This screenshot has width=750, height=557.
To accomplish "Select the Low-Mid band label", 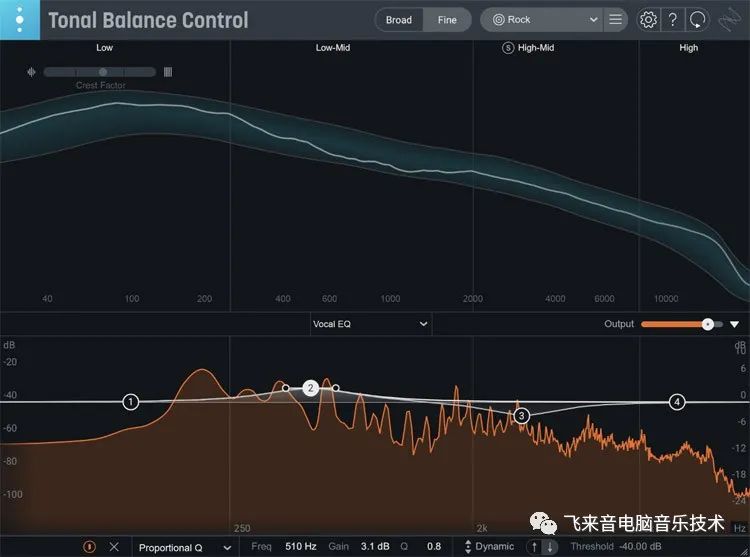I will [333, 48].
